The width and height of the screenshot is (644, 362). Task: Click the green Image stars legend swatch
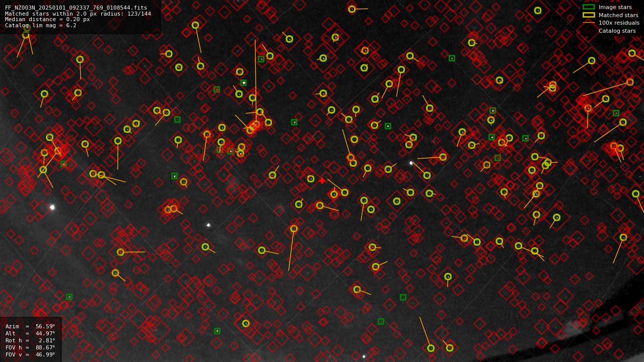click(589, 7)
